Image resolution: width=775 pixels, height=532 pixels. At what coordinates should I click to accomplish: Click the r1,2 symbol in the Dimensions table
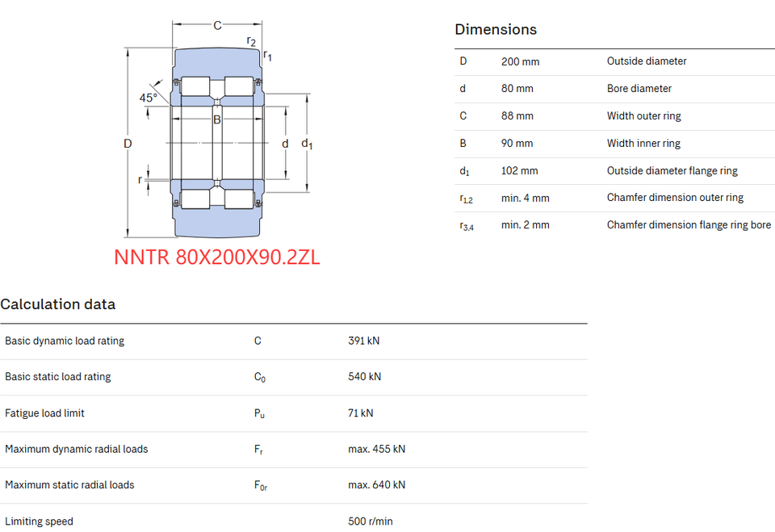pos(466,199)
